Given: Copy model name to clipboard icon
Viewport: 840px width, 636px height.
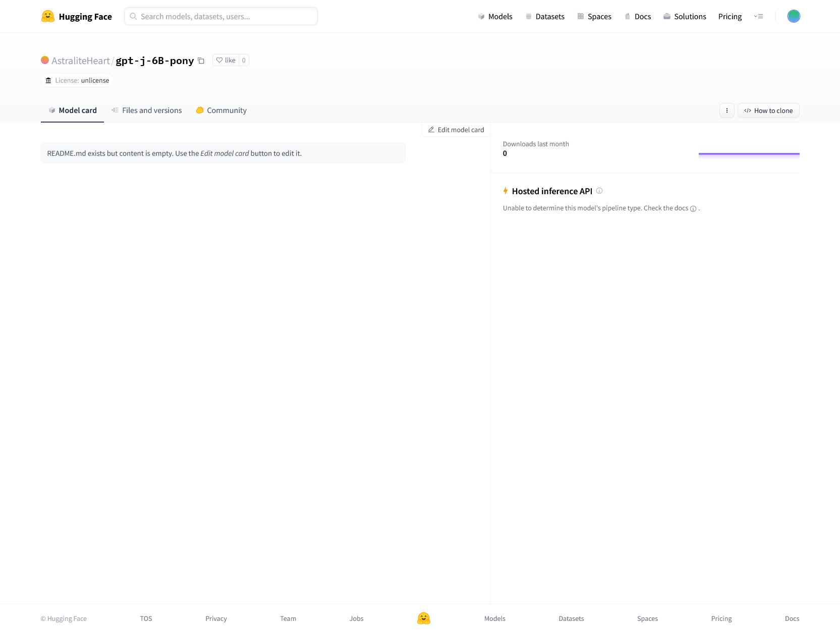Looking at the screenshot, I should click(201, 61).
